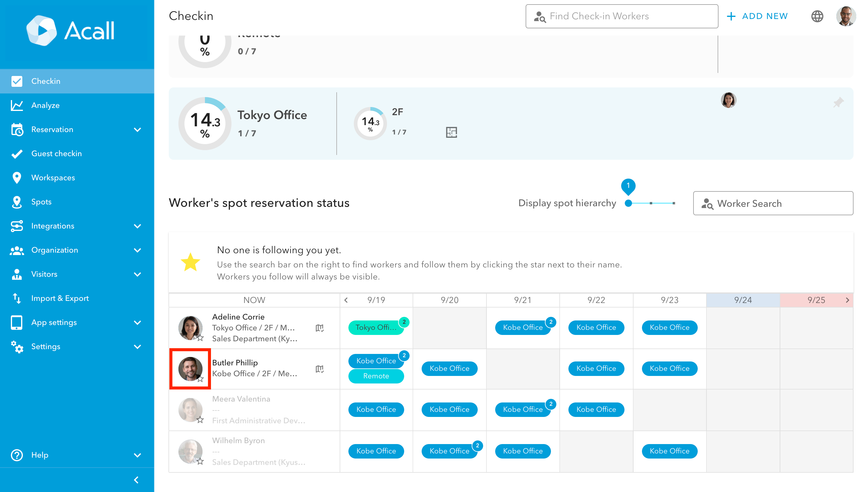Go to previous dates using left chevron
Viewport: 868px width, 492px height.
click(346, 300)
